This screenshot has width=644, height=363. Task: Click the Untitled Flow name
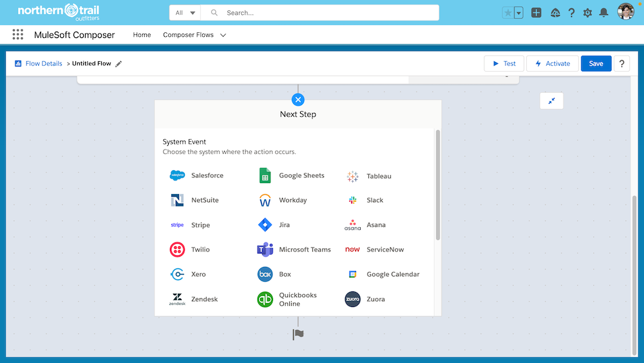[91, 64]
